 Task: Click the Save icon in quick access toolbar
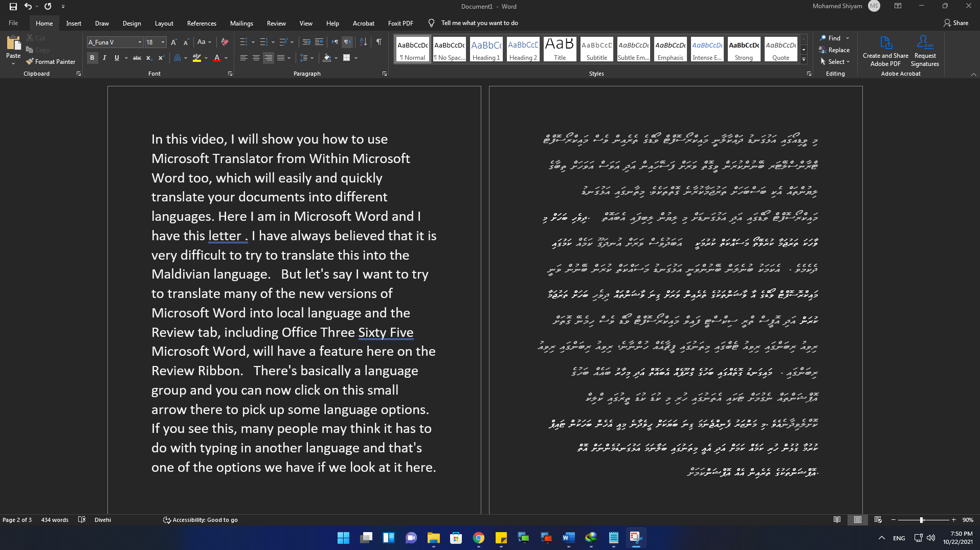tap(13, 7)
